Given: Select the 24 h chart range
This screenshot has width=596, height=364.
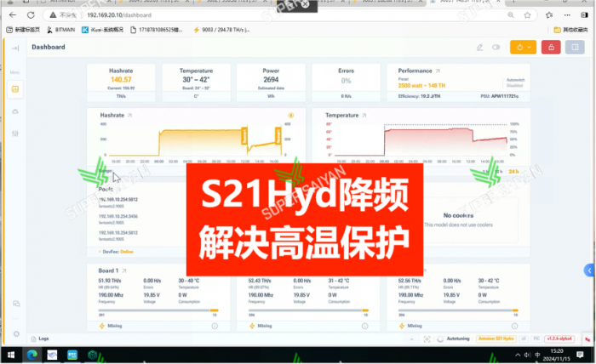Looking at the screenshot, I should click(514, 172).
